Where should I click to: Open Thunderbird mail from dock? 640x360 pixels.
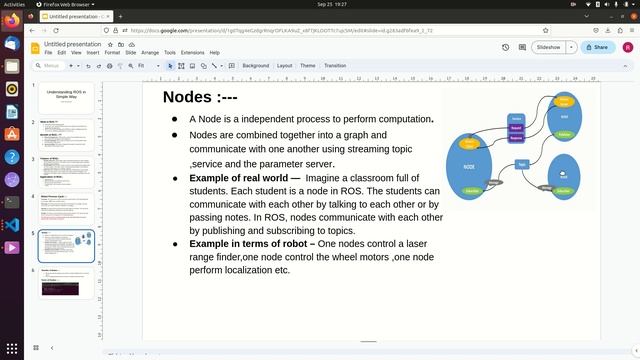coord(12,43)
